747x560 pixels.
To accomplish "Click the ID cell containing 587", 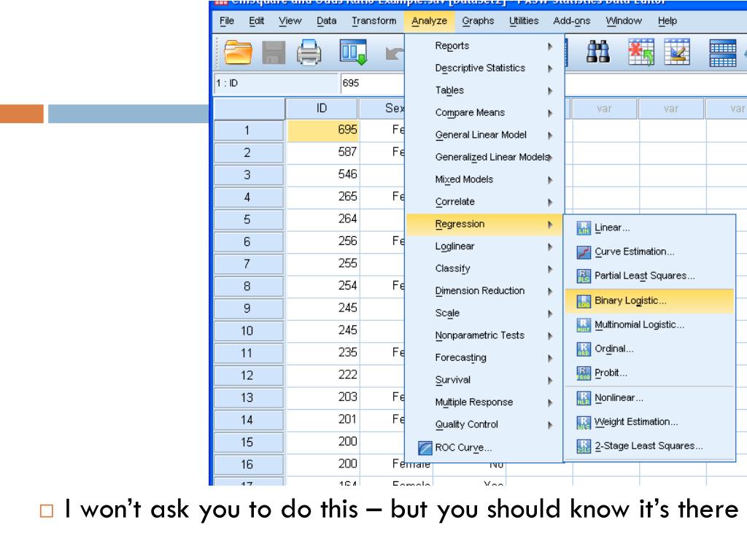I will click(x=323, y=152).
